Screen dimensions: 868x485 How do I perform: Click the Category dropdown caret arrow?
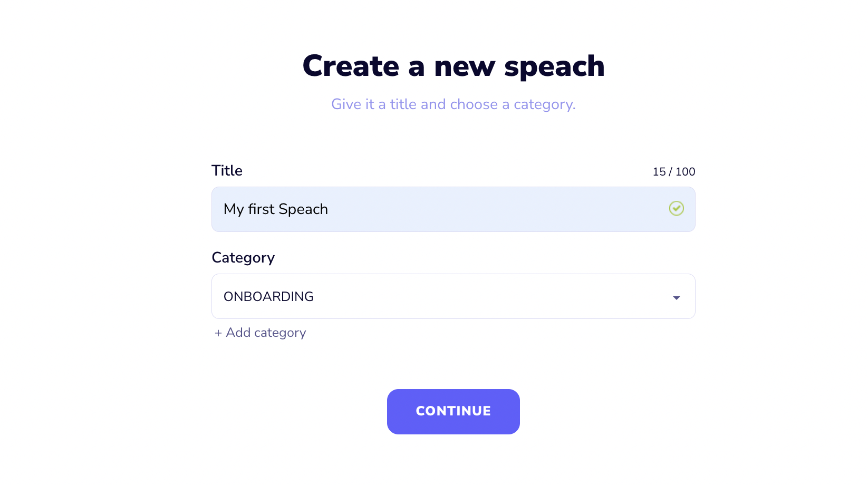tap(677, 298)
